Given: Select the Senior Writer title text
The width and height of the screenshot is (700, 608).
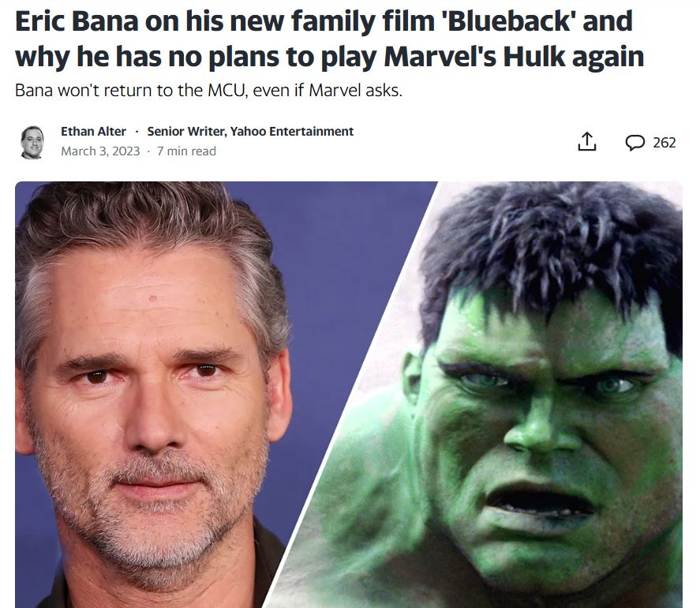Looking at the screenshot, I should (x=187, y=132).
